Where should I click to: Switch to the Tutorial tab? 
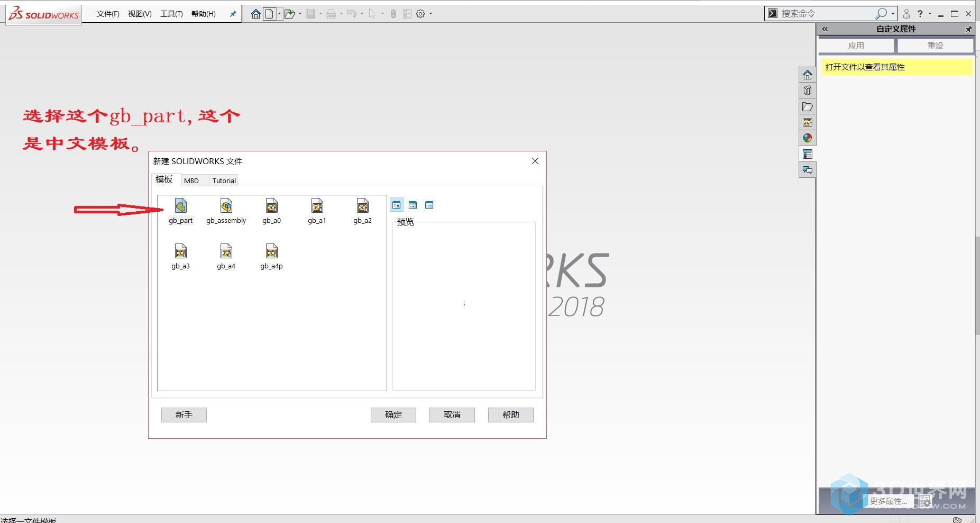tap(224, 181)
